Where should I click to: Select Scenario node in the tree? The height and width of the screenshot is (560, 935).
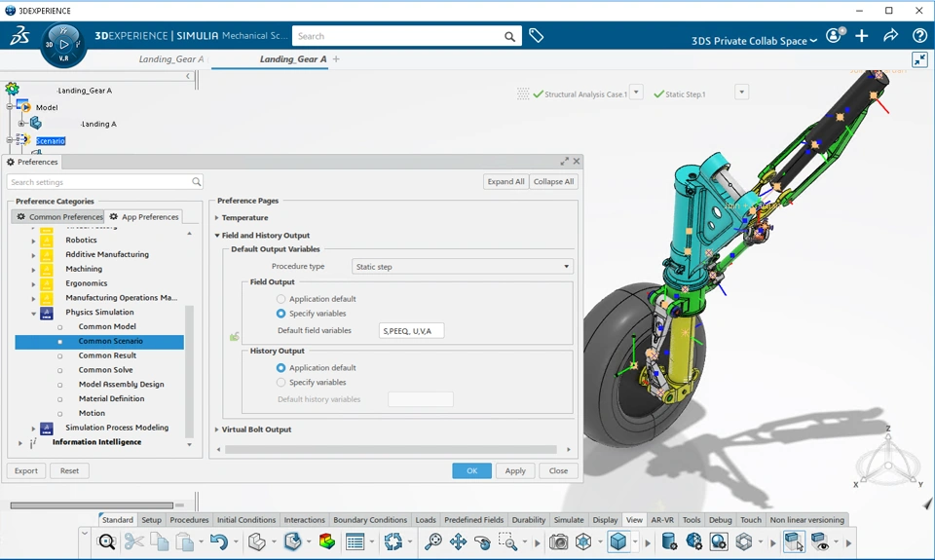tap(50, 141)
